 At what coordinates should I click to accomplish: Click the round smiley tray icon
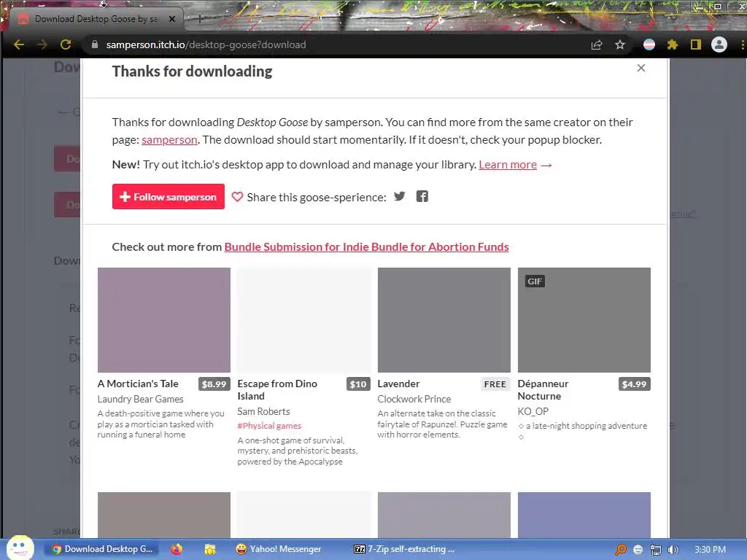coord(638,550)
